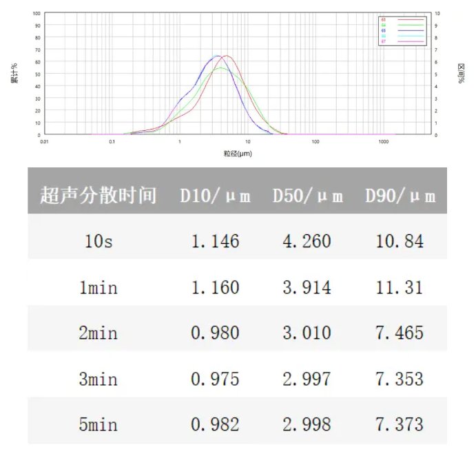476x476 pixels.
Task: Click the D90 value 11.31
Action: 400,287
